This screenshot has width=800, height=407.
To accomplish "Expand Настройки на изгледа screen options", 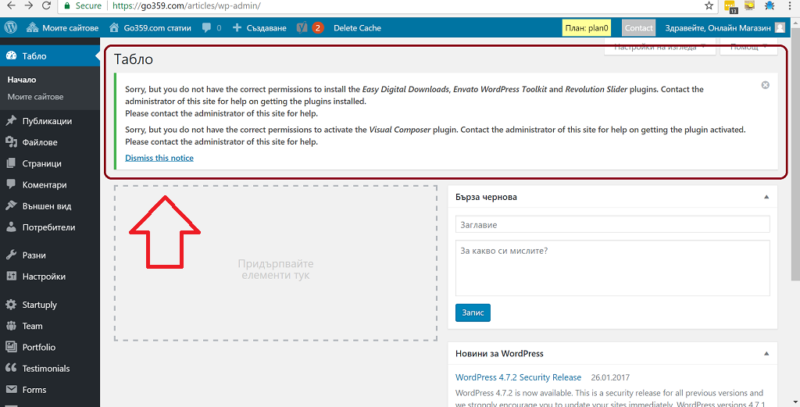I will [660, 47].
